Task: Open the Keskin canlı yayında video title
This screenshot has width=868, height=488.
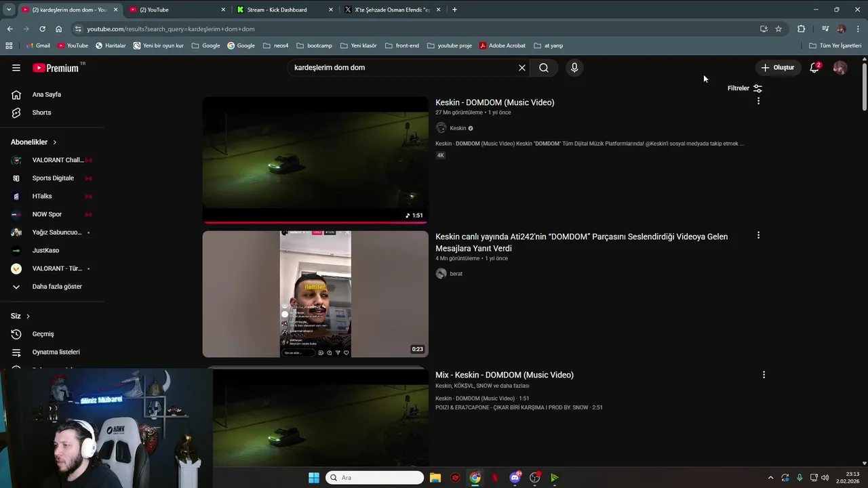Action: click(x=582, y=243)
